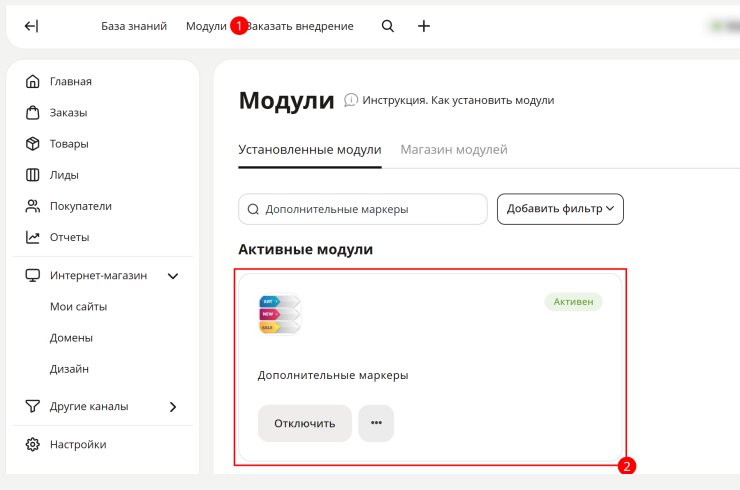Image resolution: width=740 pixels, height=490 pixels.
Task: Focus the Дополнительные маркеры search field
Action: (x=362, y=209)
